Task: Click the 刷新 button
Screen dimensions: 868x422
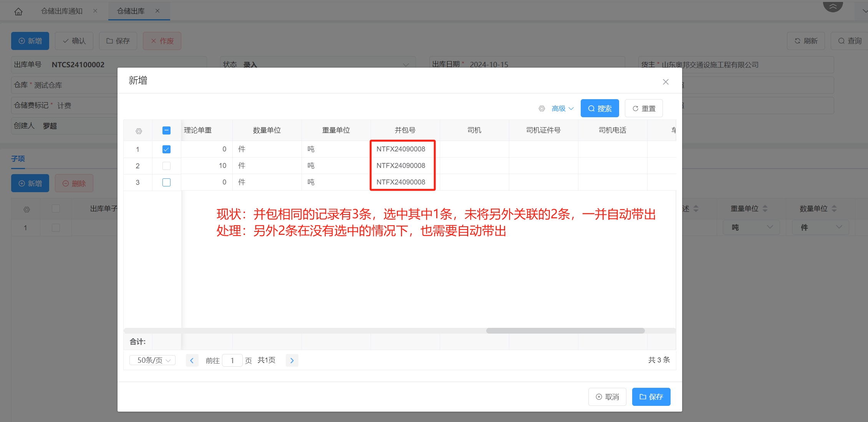Action: click(806, 41)
